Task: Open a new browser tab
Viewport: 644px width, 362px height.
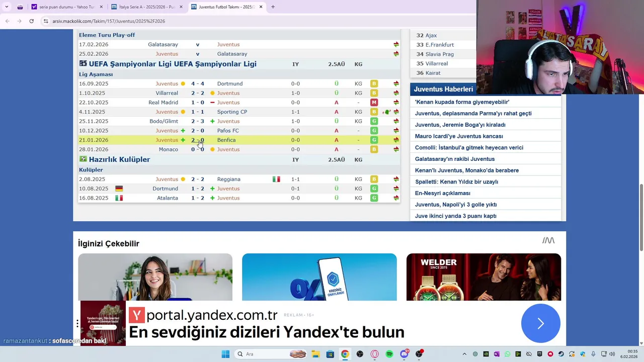Action: pos(273,7)
